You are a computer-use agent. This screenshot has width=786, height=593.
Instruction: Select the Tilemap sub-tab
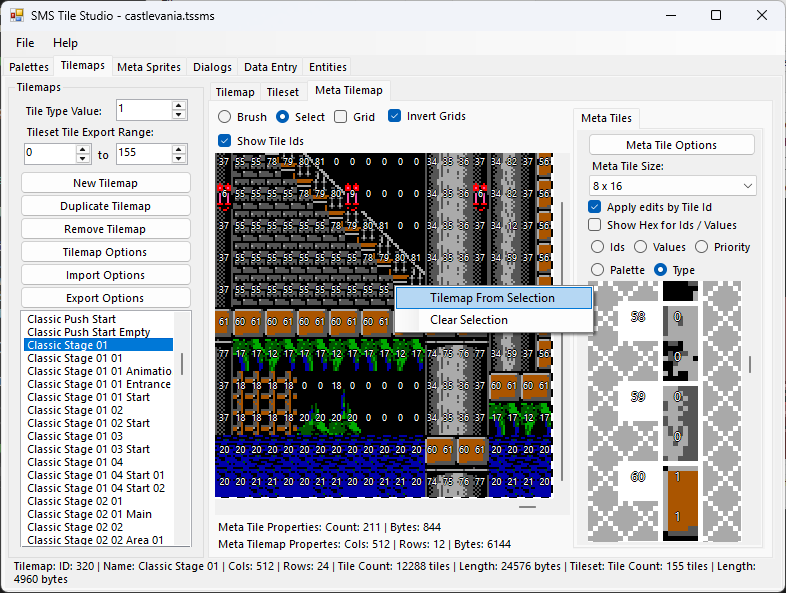(x=235, y=92)
